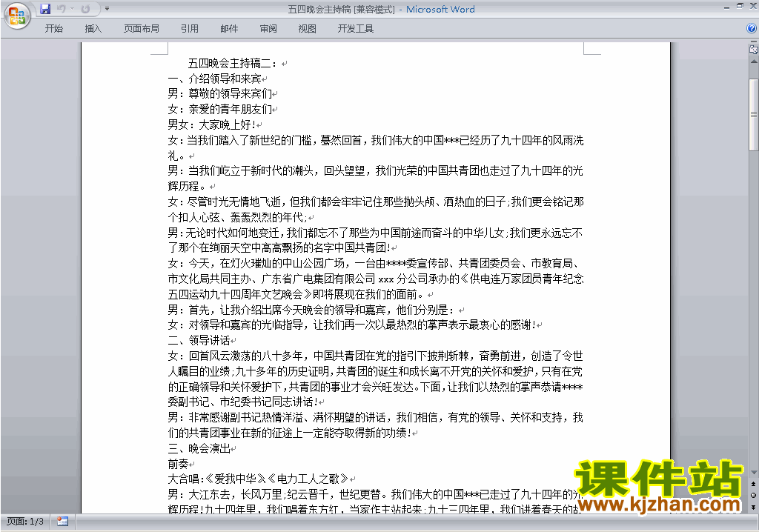Click the line starting 五四运动九十四周年文艺晚会

296,294
